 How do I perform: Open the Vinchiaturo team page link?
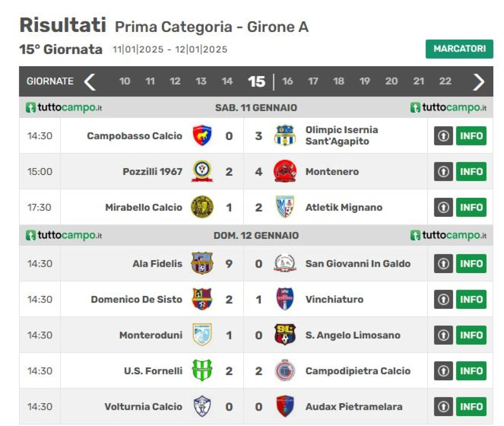click(x=334, y=299)
